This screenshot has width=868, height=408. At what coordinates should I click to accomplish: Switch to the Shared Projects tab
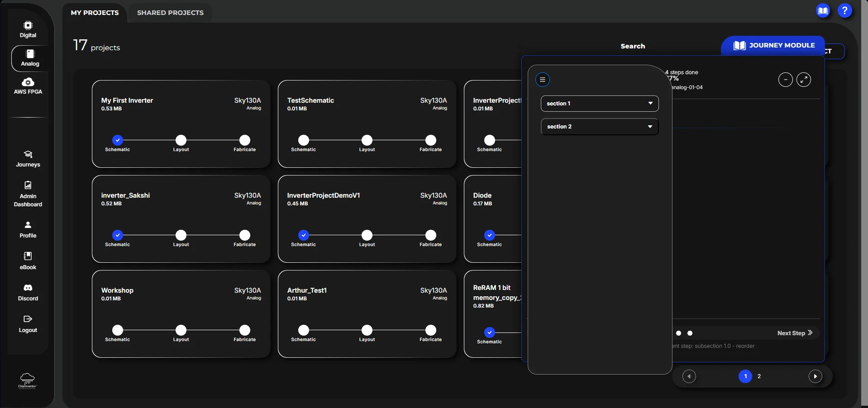(170, 13)
